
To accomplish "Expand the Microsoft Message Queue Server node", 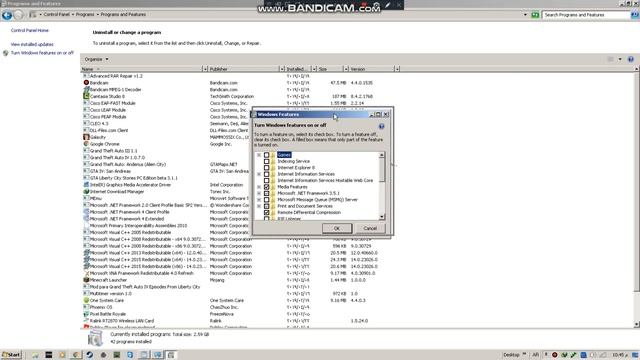I will coord(259,200).
